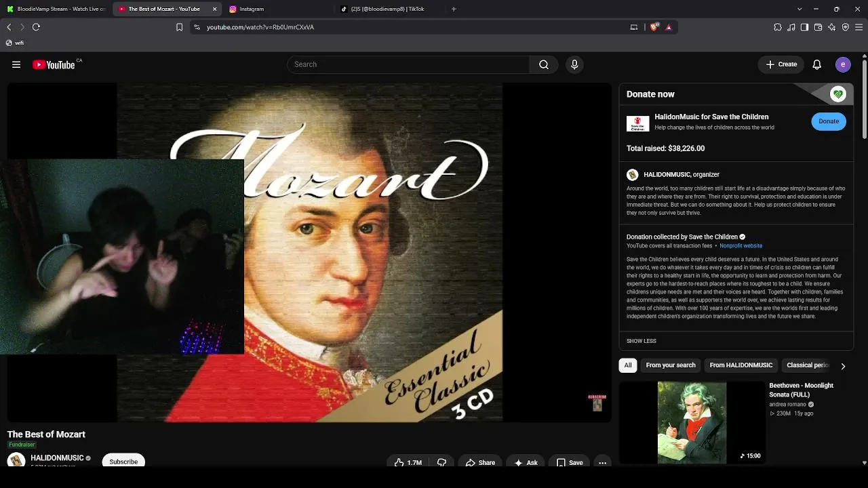Open the Brave VPN shield icon
868x488 pixels.
tap(846, 27)
